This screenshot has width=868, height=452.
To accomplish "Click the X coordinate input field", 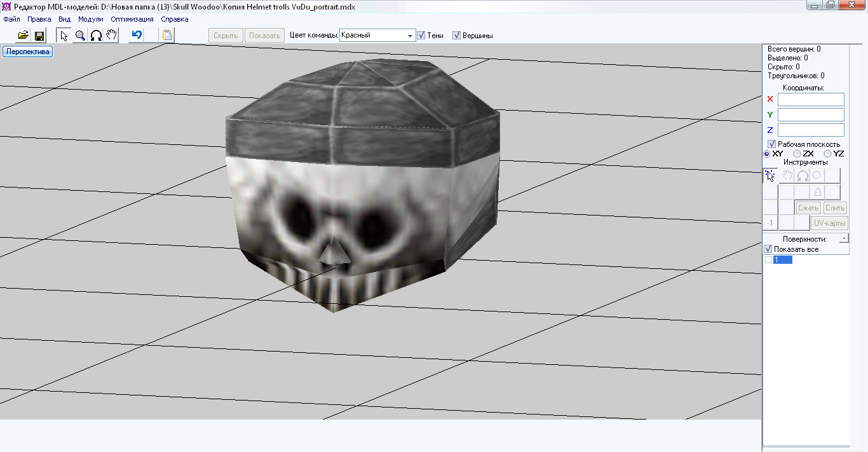I will click(811, 99).
